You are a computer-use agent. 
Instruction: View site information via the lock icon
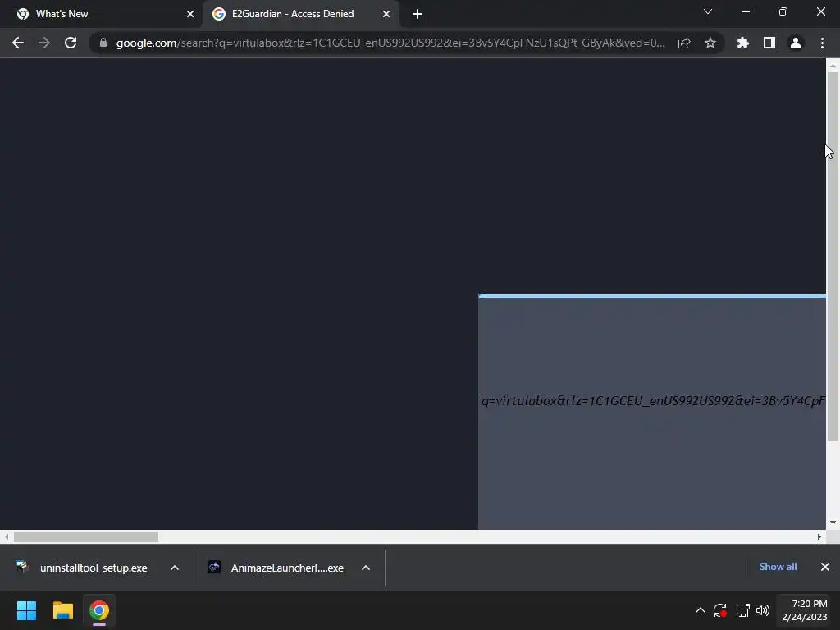point(103,43)
